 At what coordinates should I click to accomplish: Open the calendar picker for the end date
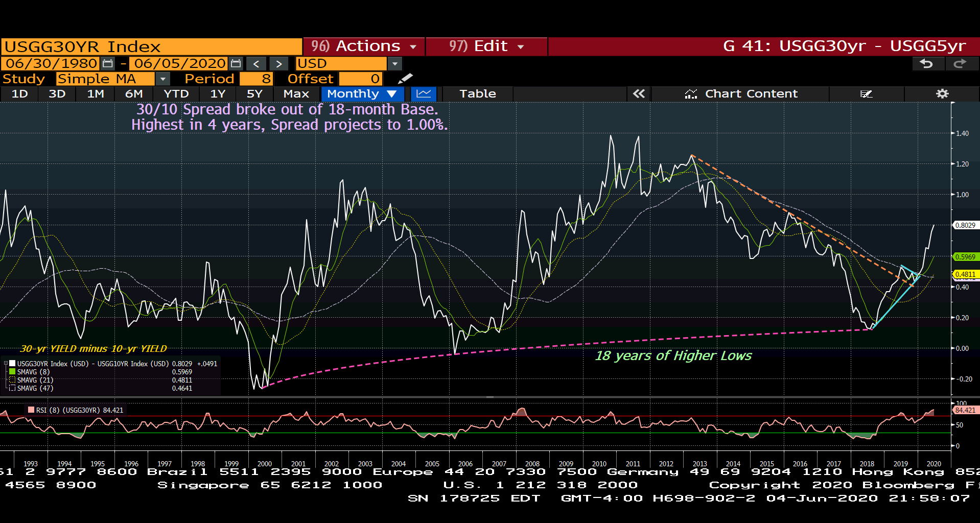pos(236,63)
